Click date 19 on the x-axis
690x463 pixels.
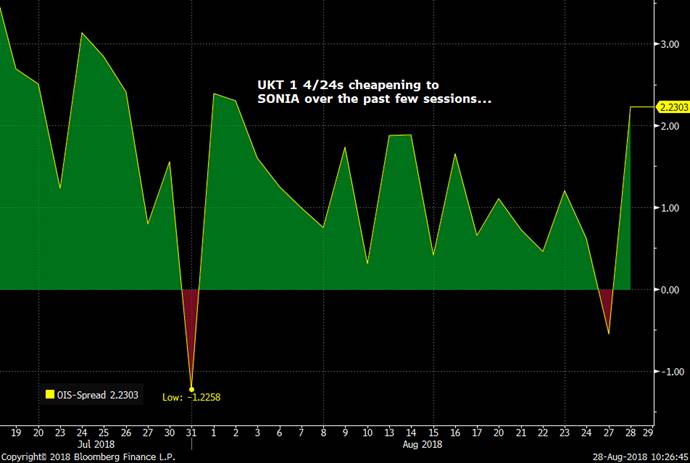point(16,432)
